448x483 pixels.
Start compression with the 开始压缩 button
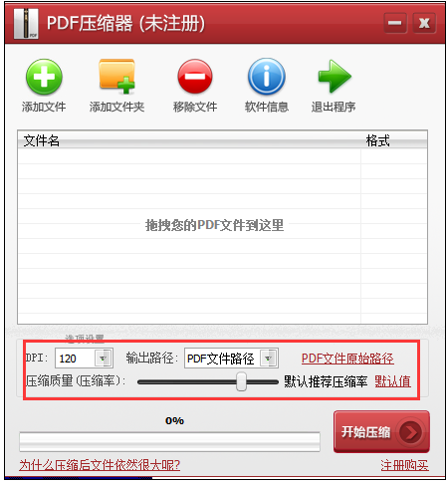[381, 432]
